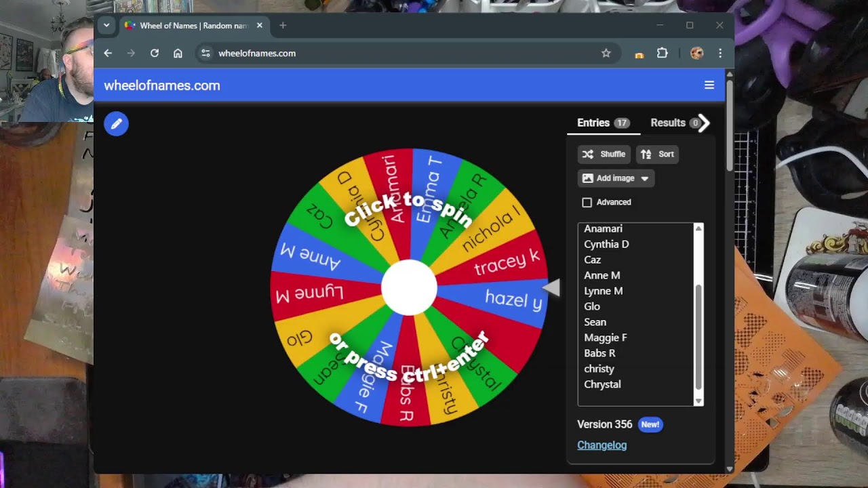
Task: Open the tab search dropdown arrow
Action: pyautogui.click(x=106, y=26)
